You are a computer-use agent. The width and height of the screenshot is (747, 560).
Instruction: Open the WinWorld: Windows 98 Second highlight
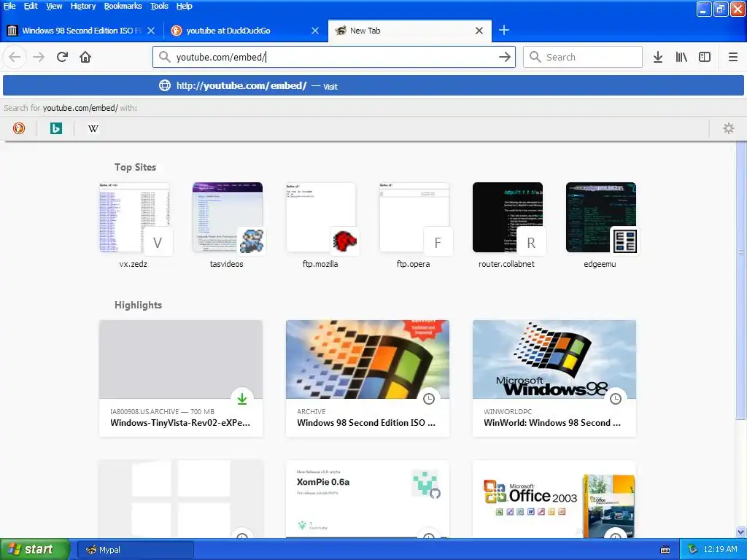pyautogui.click(x=554, y=378)
